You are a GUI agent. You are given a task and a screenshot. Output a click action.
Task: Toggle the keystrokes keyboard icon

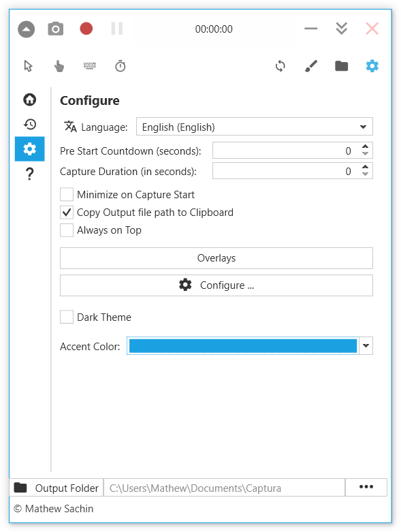[90, 66]
